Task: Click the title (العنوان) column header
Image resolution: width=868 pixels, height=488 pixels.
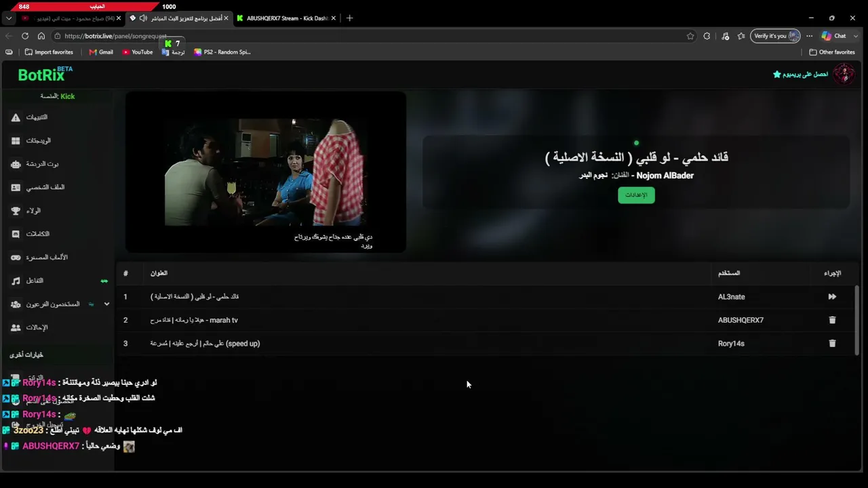Action: [x=159, y=273]
